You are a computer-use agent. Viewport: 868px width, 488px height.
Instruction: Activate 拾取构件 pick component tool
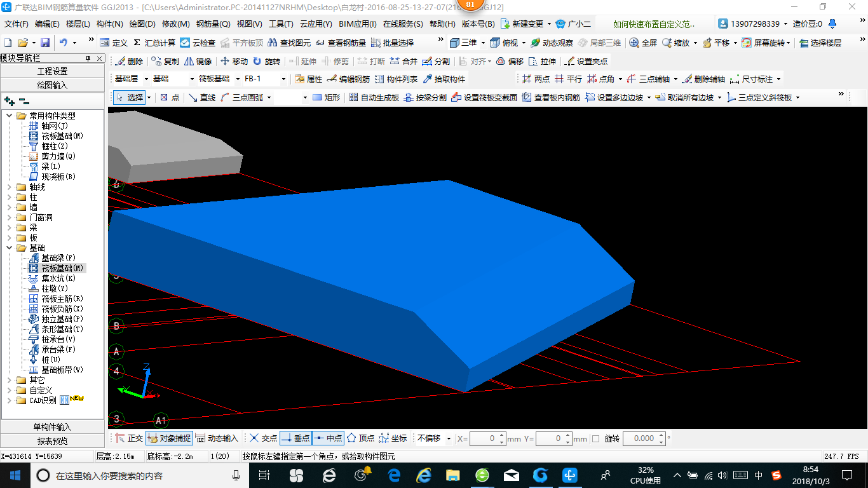[x=444, y=79]
